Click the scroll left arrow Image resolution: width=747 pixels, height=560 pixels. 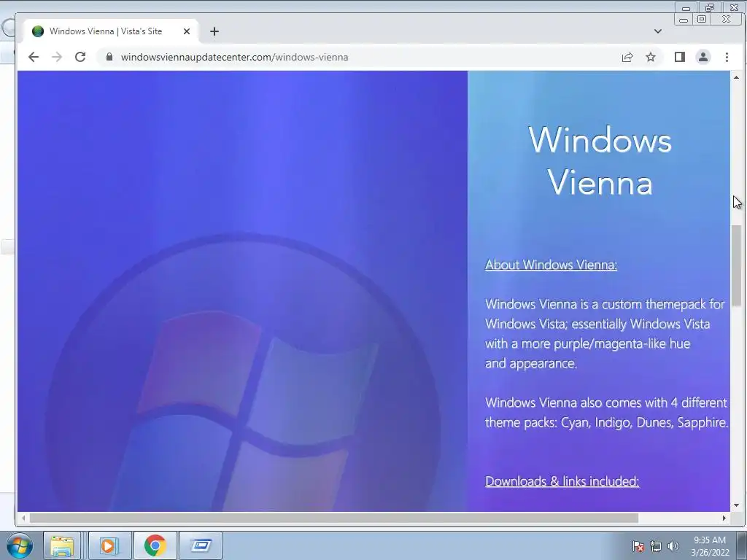coord(23,518)
